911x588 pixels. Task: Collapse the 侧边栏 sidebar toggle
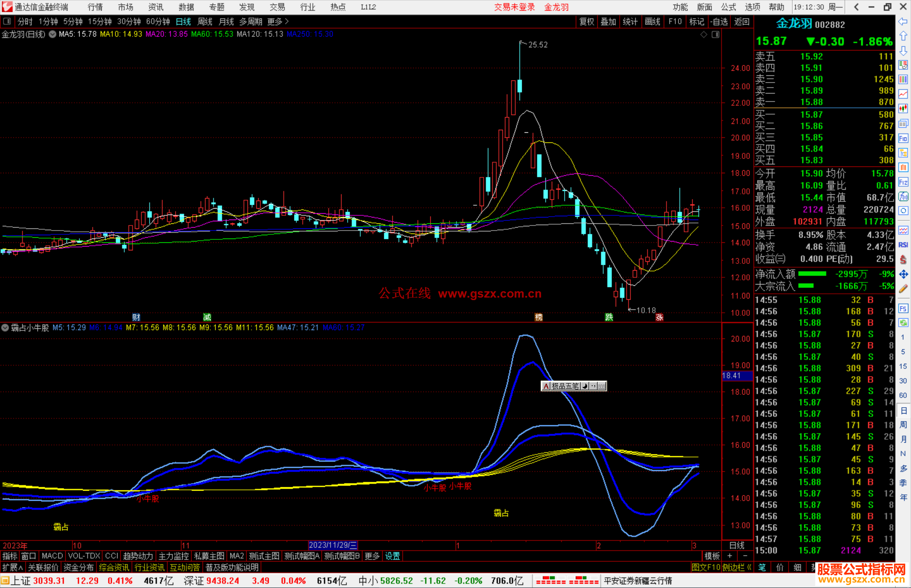tap(737, 567)
